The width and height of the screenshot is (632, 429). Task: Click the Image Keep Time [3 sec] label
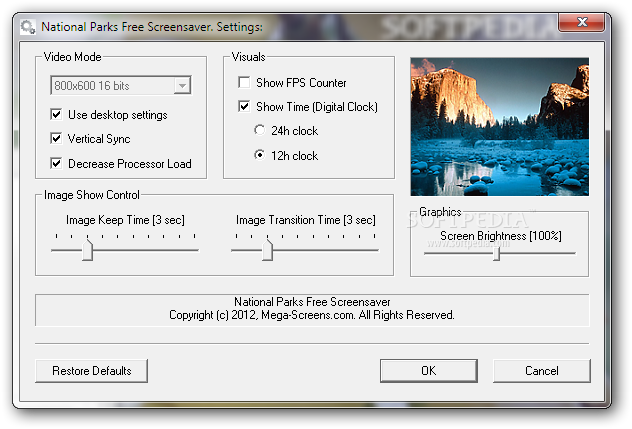[x=125, y=220]
